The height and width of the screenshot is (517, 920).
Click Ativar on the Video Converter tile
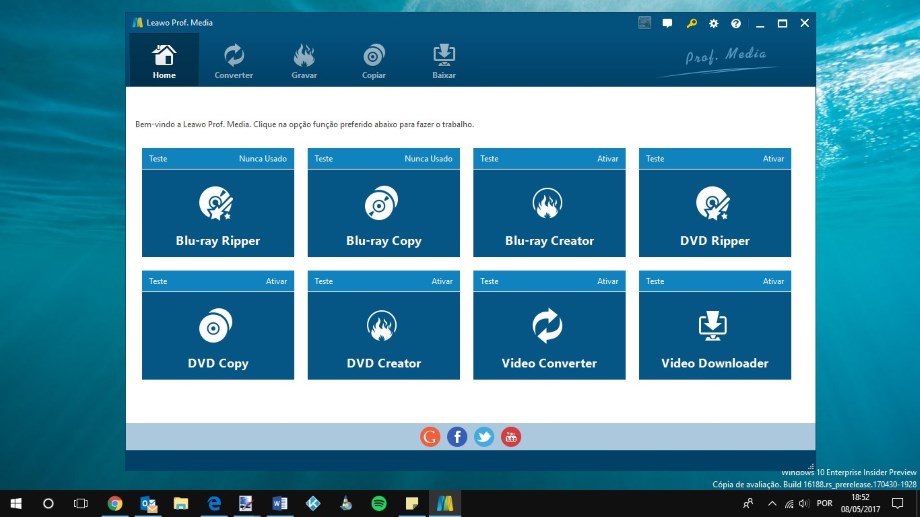tap(608, 282)
